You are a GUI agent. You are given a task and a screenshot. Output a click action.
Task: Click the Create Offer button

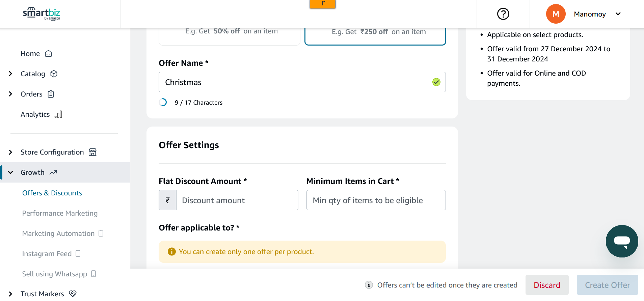click(607, 285)
